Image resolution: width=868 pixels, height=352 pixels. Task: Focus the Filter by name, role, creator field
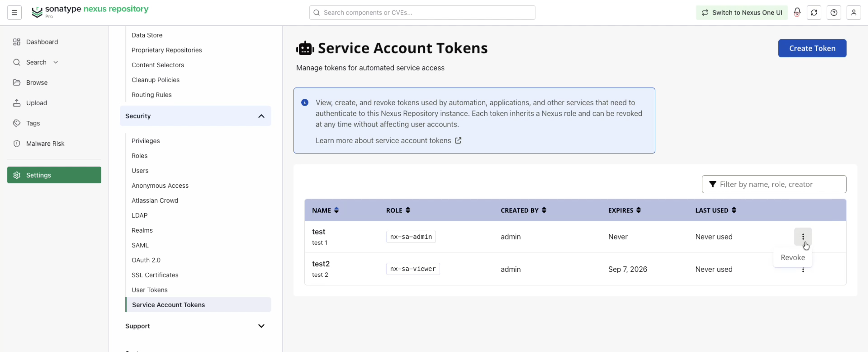pos(774,184)
